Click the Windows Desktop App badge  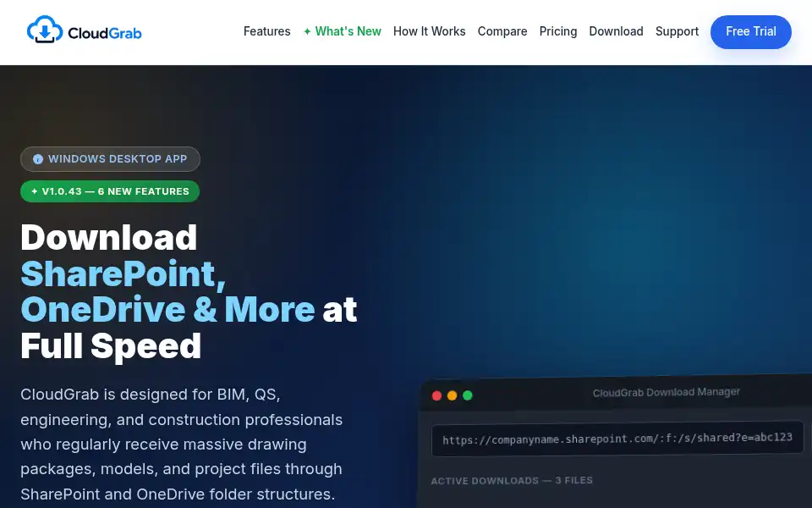(110, 159)
